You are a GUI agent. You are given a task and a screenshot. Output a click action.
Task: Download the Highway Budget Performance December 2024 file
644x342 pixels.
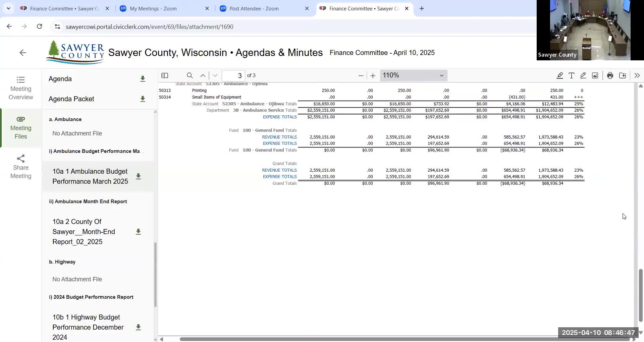tap(138, 327)
